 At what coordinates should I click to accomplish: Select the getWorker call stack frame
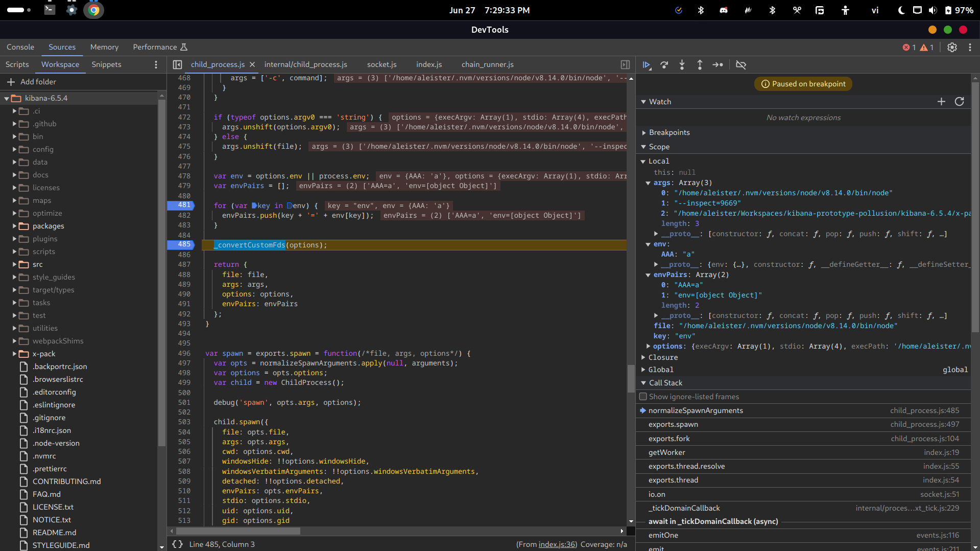coord(803,452)
